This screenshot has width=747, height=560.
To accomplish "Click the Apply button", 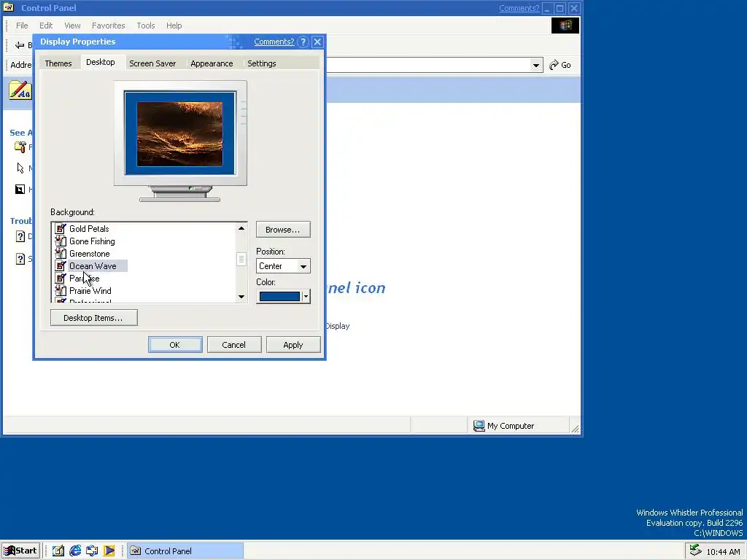I will (x=293, y=345).
